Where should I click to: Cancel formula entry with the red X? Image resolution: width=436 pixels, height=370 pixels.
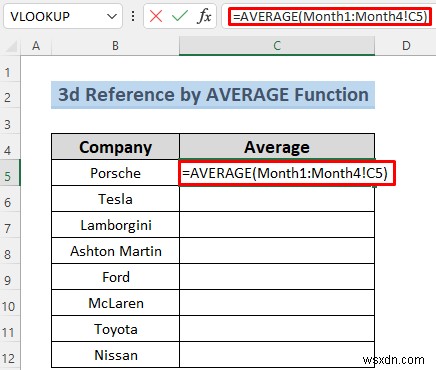tap(156, 16)
